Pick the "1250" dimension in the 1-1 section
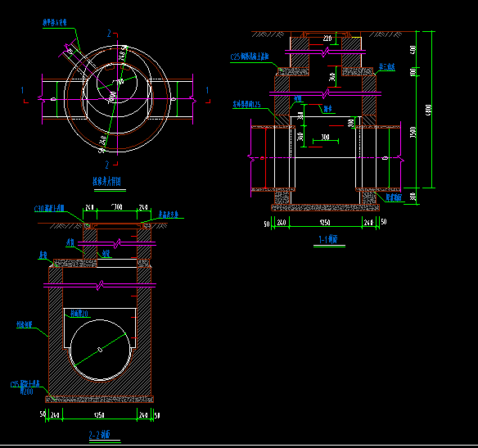This screenshot has height=448, width=478. (x=325, y=222)
